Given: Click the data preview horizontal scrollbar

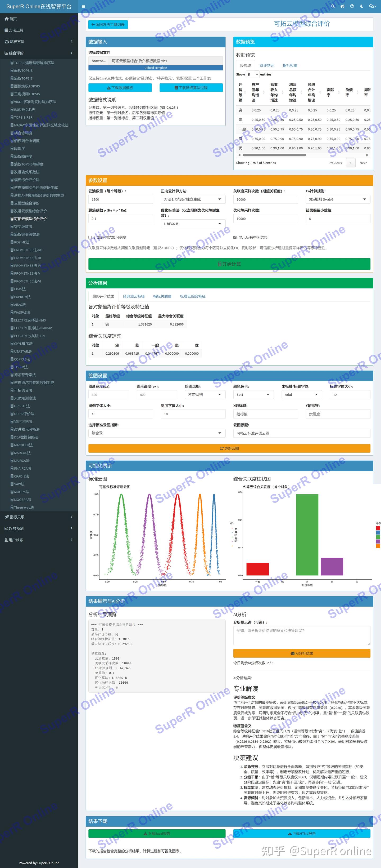Looking at the screenshot, I should [x=274, y=155].
